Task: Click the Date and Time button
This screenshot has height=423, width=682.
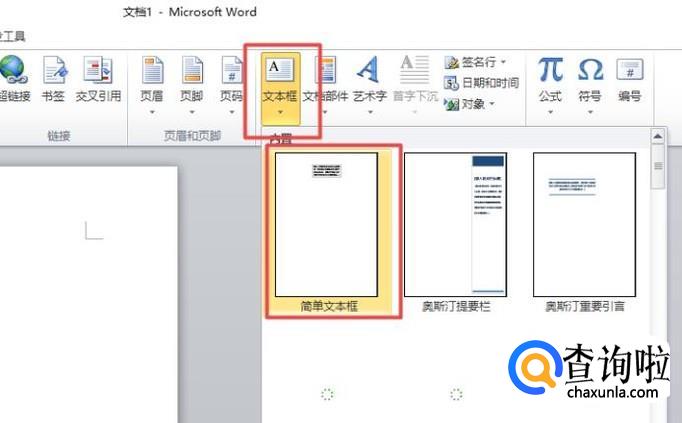Action: click(x=481, y=82)
